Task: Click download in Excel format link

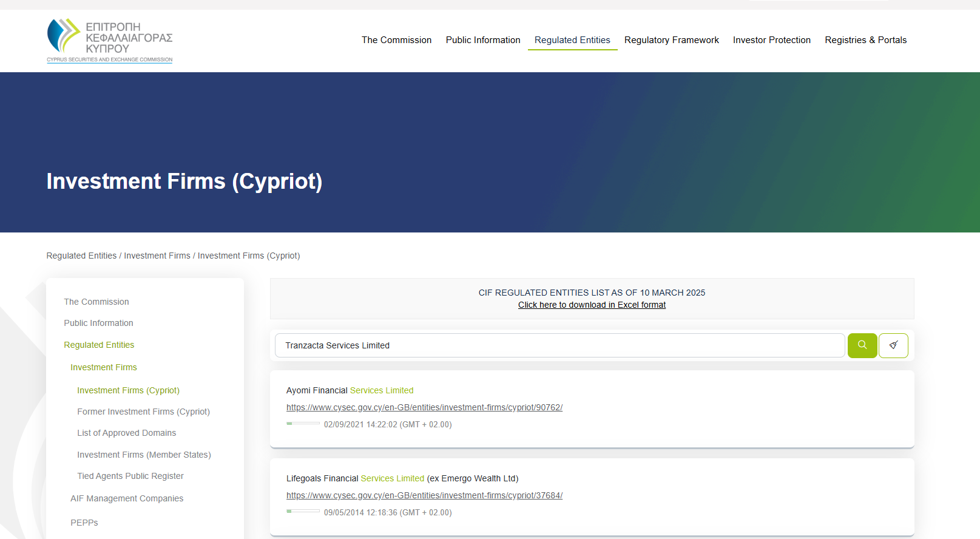Action: click(592, 305)
